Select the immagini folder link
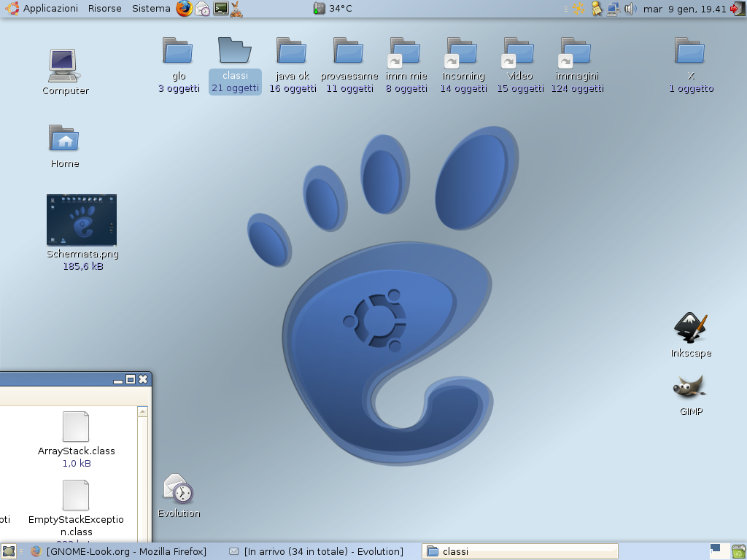The height and width of the screenshot is (560, 747). click(575, 52)
